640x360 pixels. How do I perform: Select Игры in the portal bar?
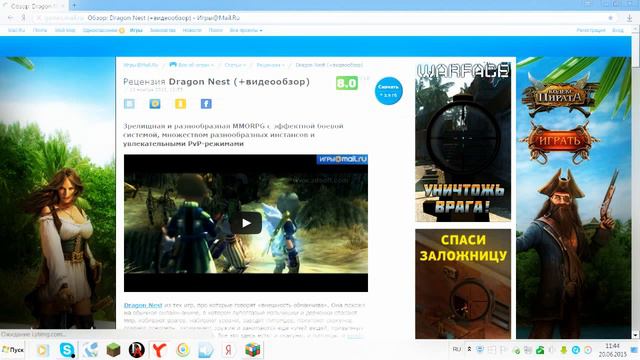coord(136,30)
